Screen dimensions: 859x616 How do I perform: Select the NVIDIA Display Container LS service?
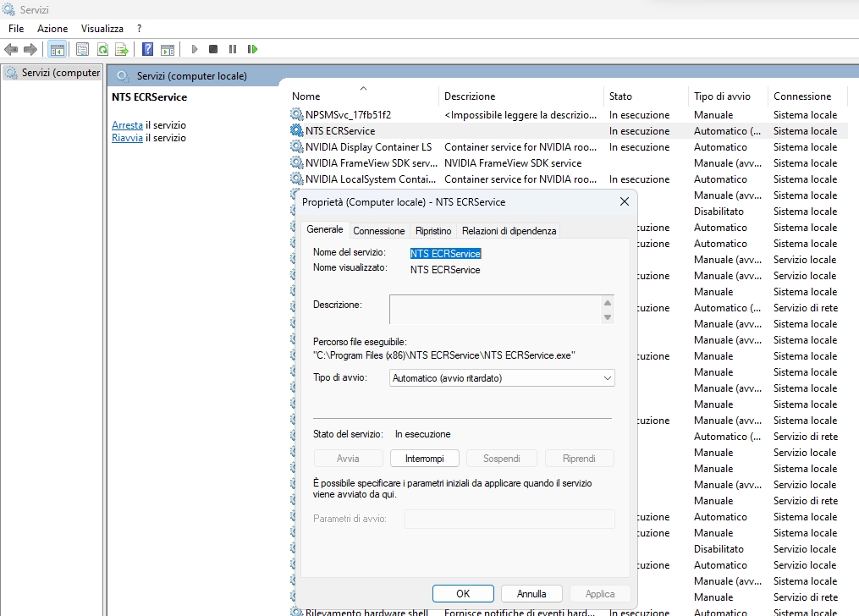click(x=368, y=147)
